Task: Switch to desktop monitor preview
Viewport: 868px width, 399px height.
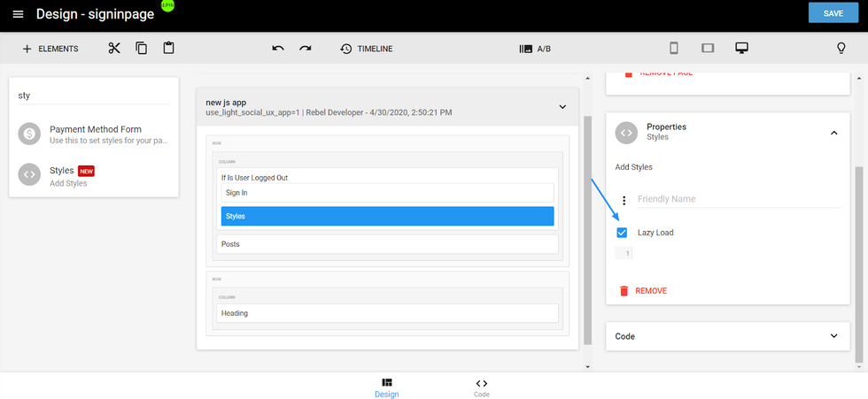Action: (742, 49)
